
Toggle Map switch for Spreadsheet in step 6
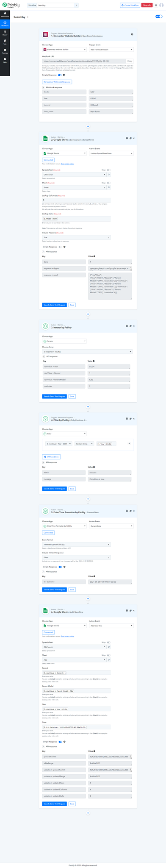point(108,642)
